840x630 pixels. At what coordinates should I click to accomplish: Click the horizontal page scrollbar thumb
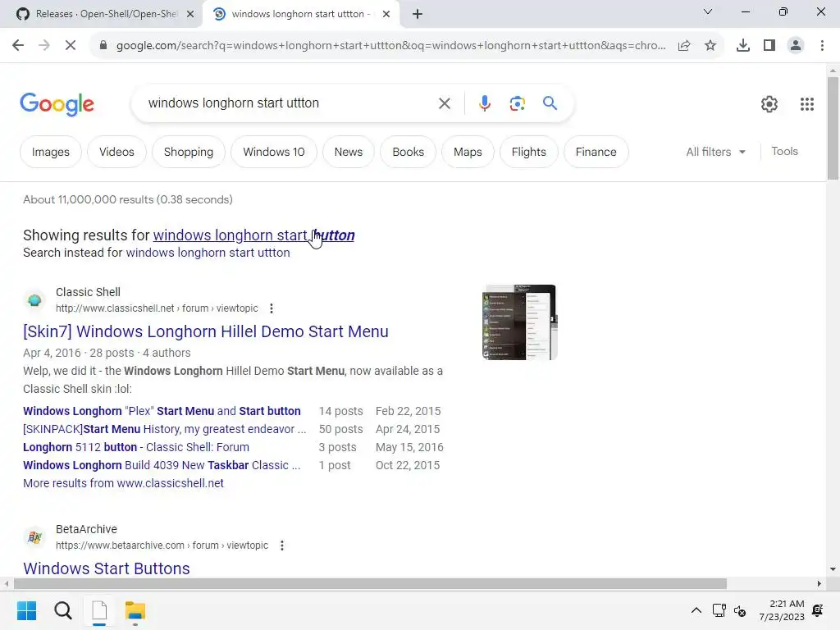click(x=370, y=583)
